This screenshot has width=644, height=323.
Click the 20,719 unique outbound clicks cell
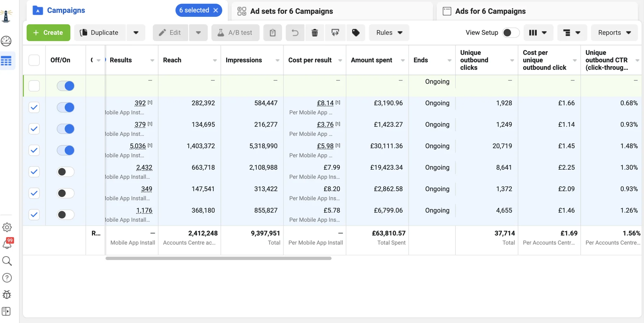pyautogui.click(x=502, y=146)
